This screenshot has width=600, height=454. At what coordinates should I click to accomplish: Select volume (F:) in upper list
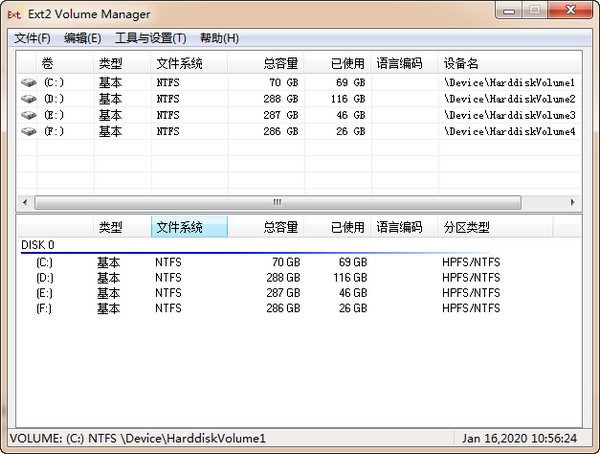[x=298, y=131]
